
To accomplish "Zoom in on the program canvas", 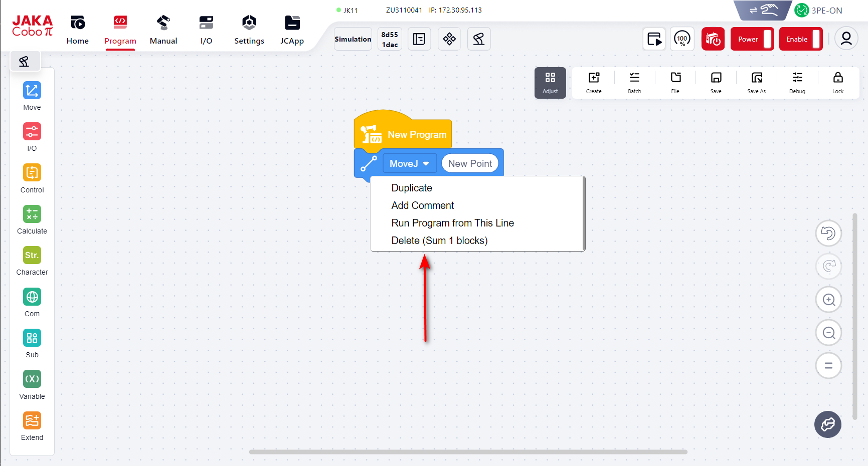I will pos(828,300).
